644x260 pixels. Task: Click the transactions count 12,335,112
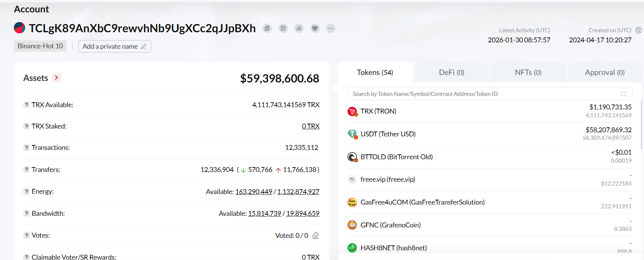[x=301, y=148]
